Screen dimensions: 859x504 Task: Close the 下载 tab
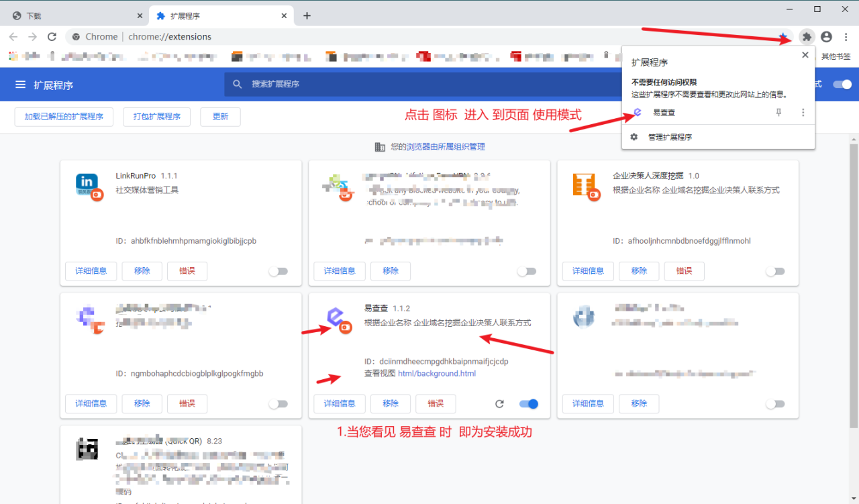tap(140, 15)
